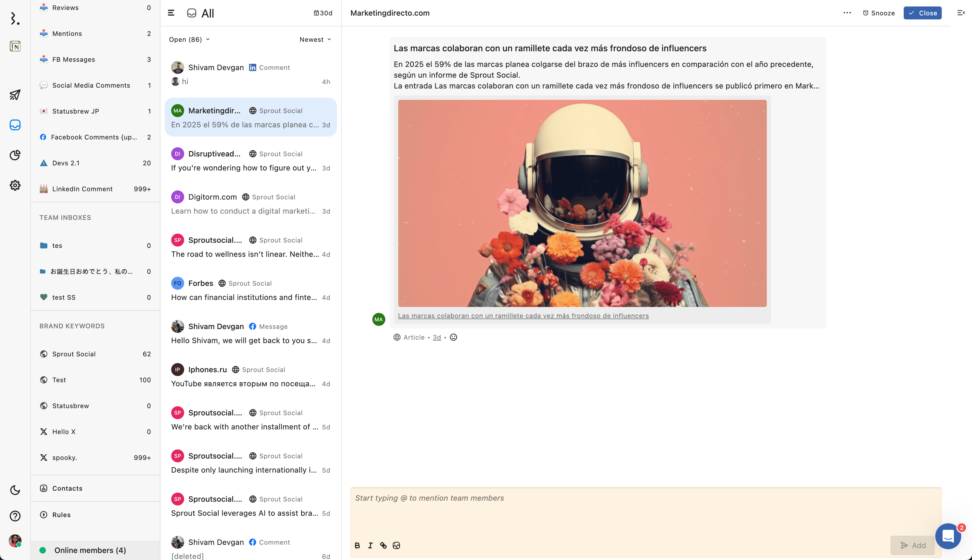Click the insert image icon in editor

coord(396,545)
